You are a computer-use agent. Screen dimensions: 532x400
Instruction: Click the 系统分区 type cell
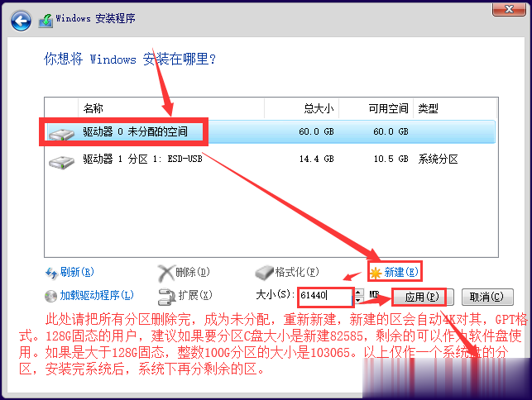[438, 159]
